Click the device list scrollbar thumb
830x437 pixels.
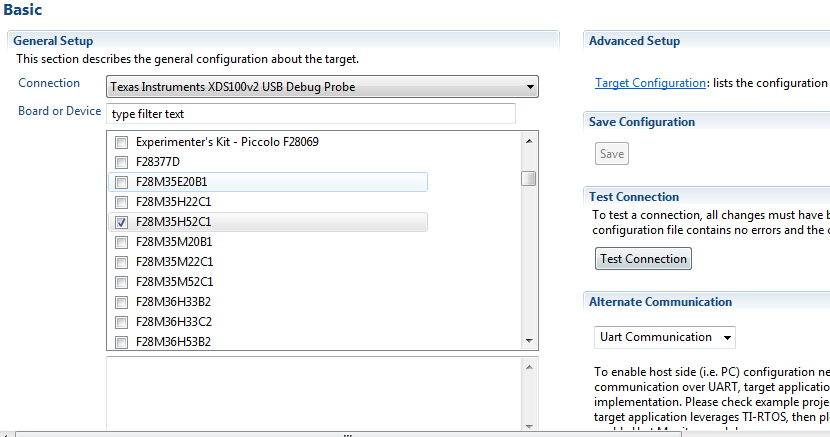tap(528, 179)
